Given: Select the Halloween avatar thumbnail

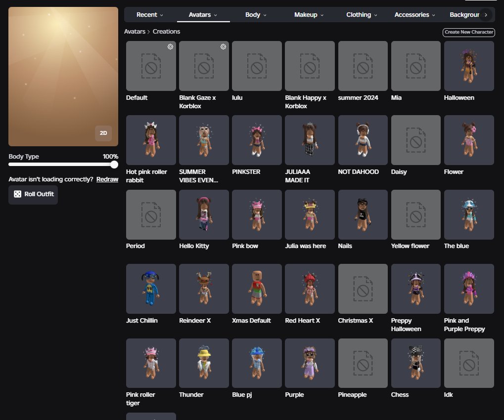Looking at the screenshot, I should [x=469, y=66].
